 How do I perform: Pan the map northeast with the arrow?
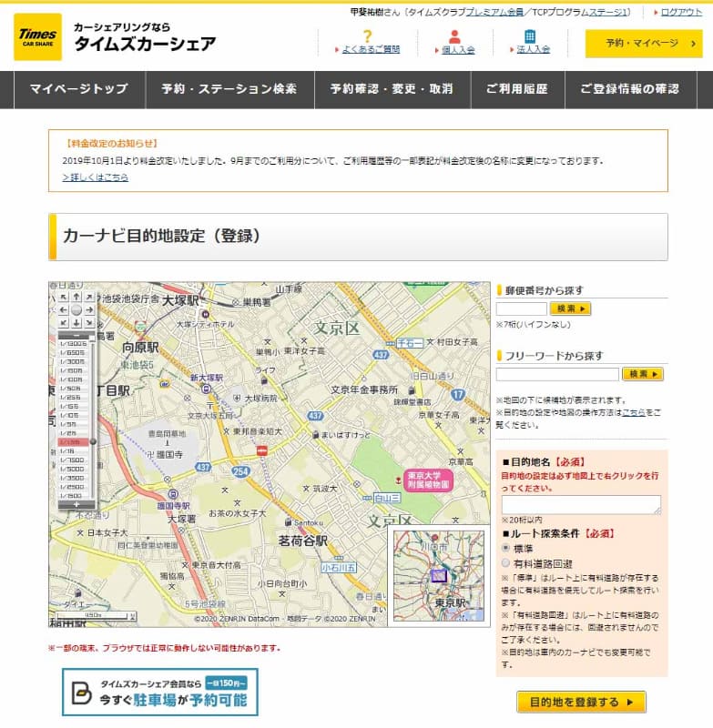(89, 298)
